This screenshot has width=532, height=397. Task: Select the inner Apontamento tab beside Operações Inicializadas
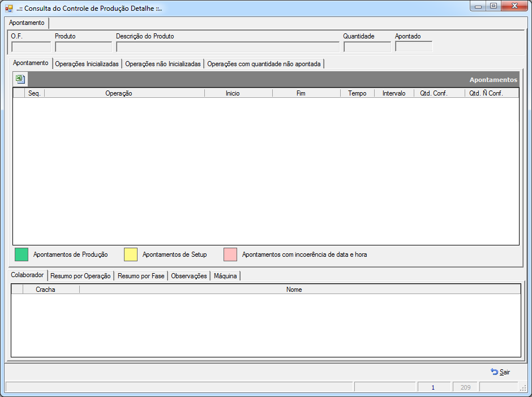coord(31,63)
